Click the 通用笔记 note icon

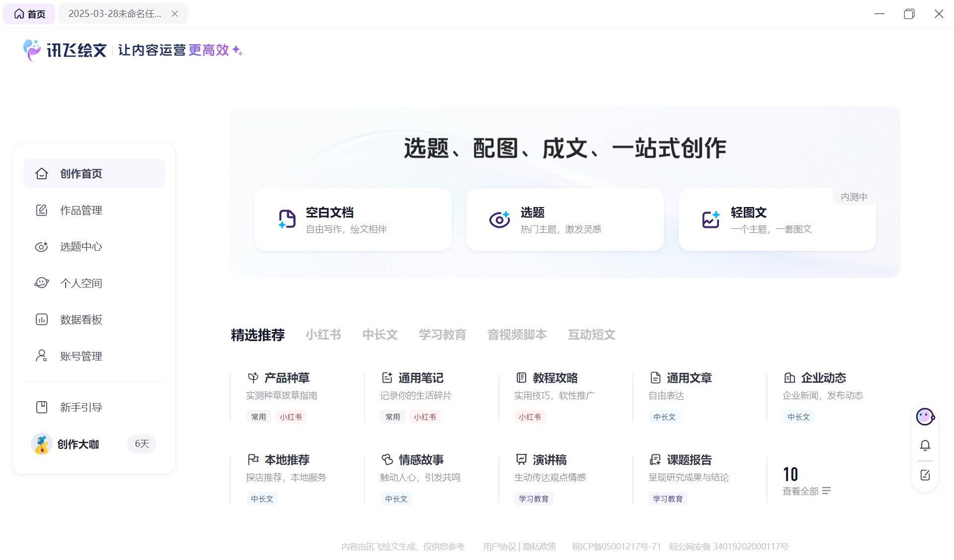click(x=387, y=378)
